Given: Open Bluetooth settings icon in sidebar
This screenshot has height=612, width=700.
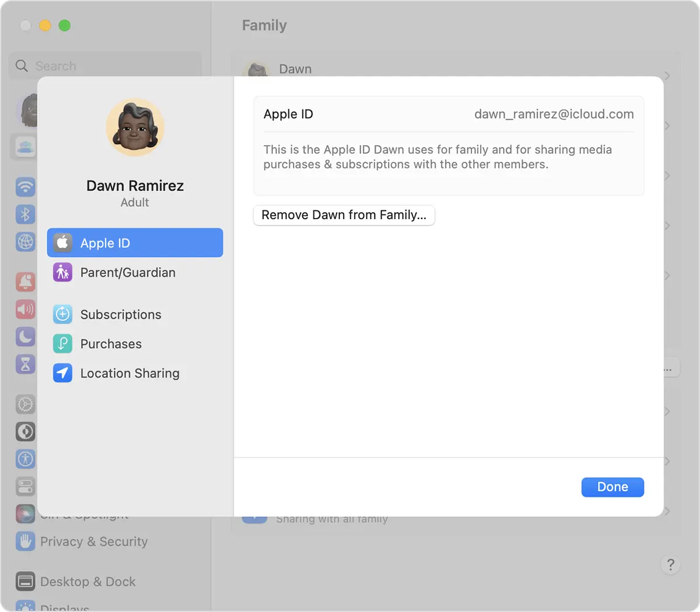Looking at the screenshot, I should [x=25, y=214].
